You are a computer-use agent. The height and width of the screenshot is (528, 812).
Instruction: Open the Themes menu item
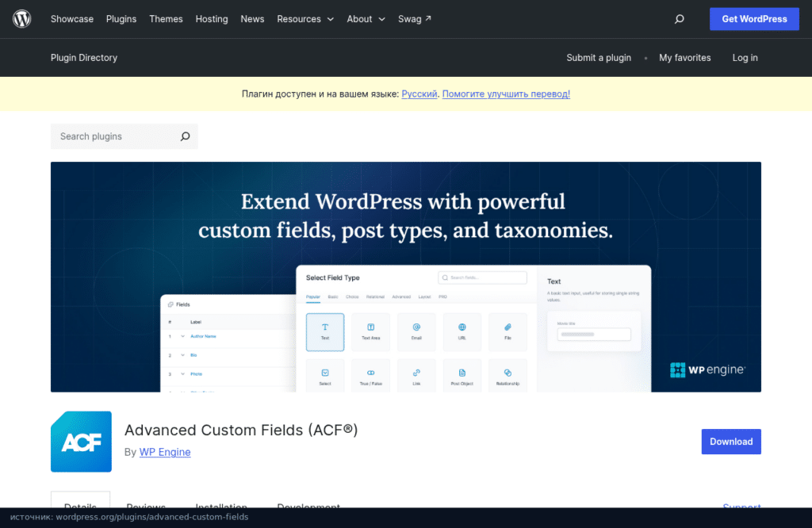166,19
